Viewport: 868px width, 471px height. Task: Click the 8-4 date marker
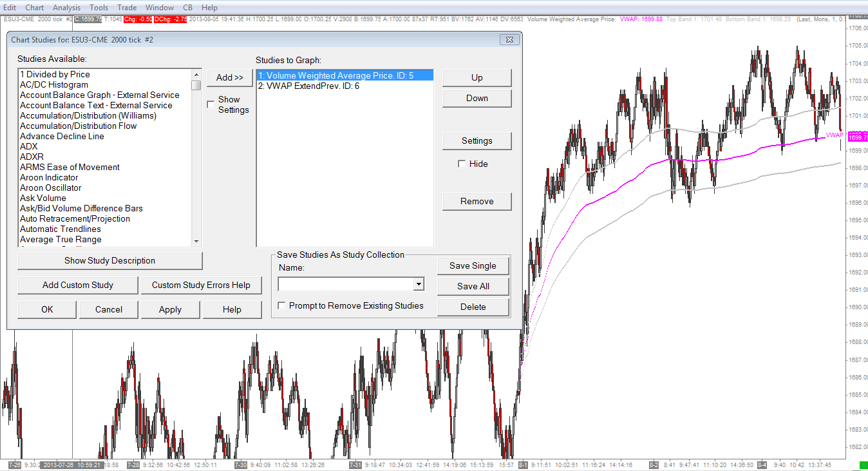[762, 465]
